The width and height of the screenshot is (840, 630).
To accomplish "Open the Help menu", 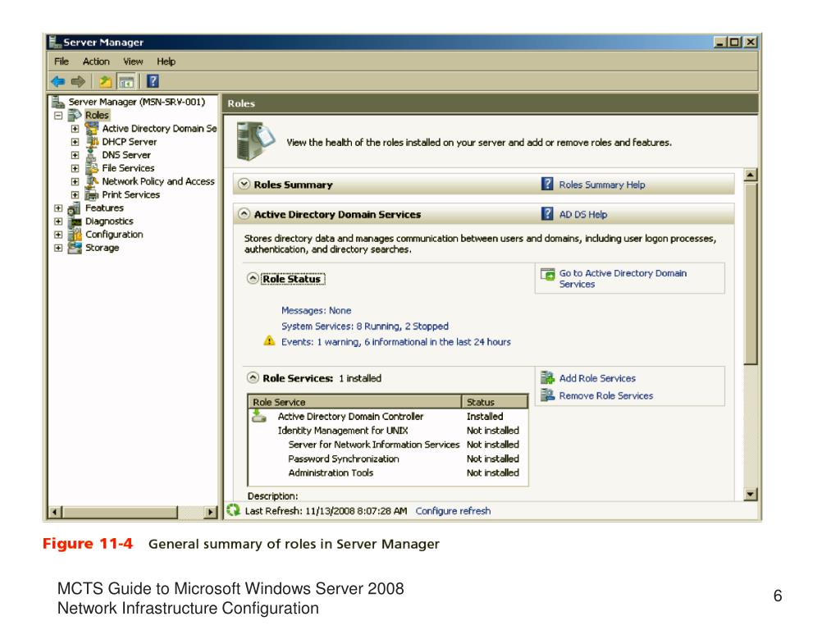I will [166, 62].
